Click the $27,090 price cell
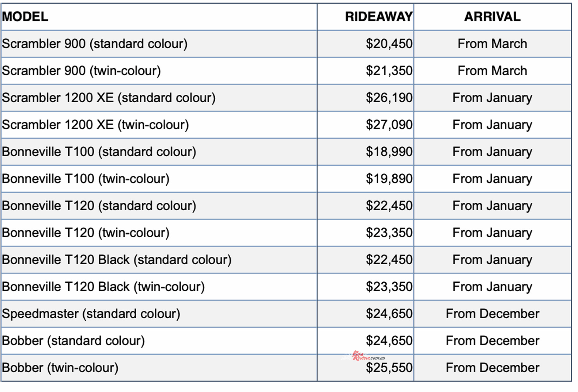Viewport: 578px width, 392px height. pyautogui.click(x=389, y=125)
